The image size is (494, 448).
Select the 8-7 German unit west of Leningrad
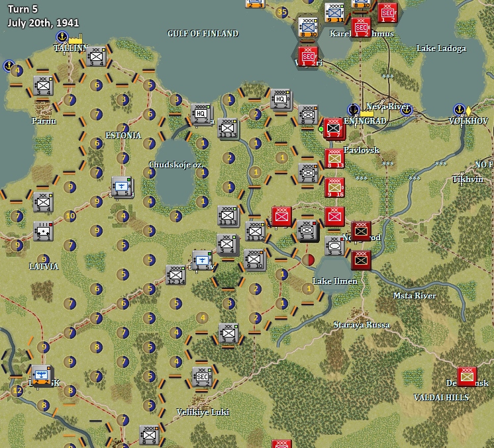308,114
